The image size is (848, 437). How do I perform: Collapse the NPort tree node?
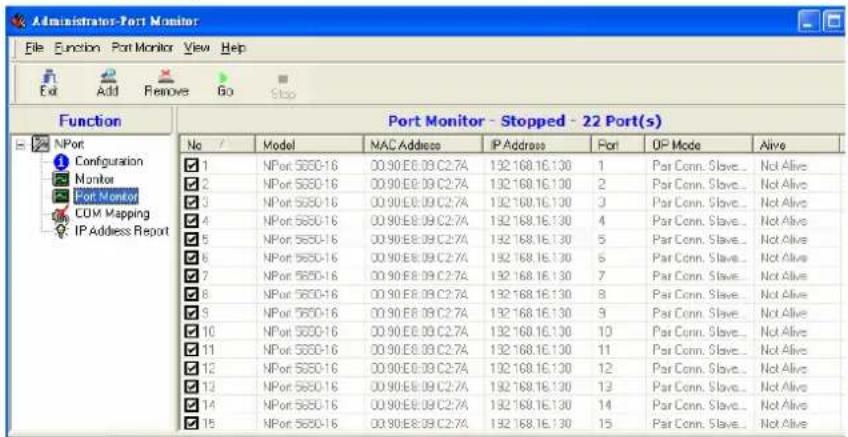coord(19,145)
